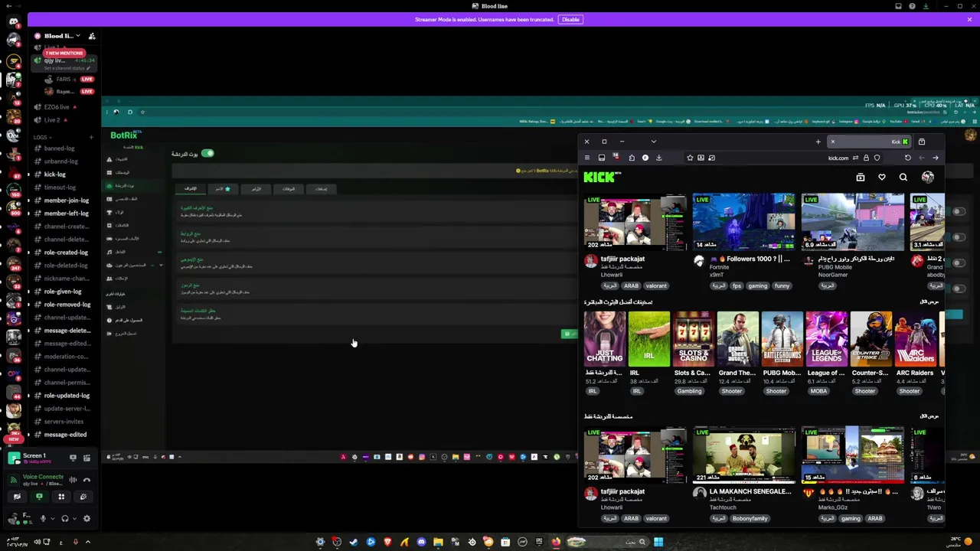Open the browser hamburger menu
Viewport: 980px width, 551px height.
(587, 158)
